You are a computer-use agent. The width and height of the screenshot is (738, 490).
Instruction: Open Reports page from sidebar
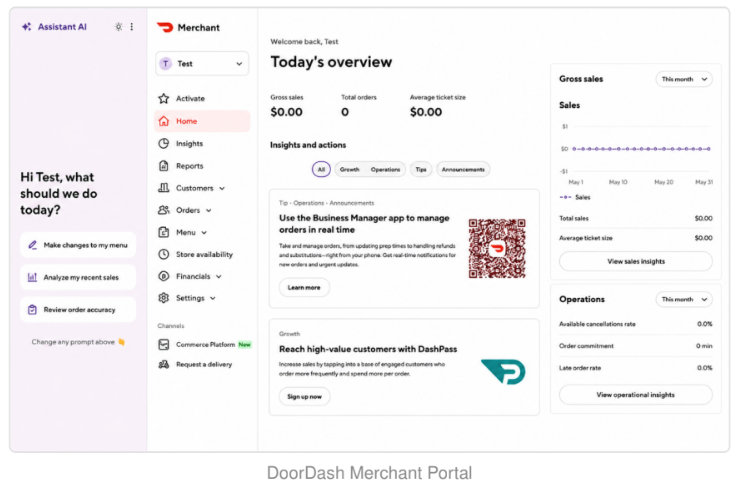click(x=202, y=166)
